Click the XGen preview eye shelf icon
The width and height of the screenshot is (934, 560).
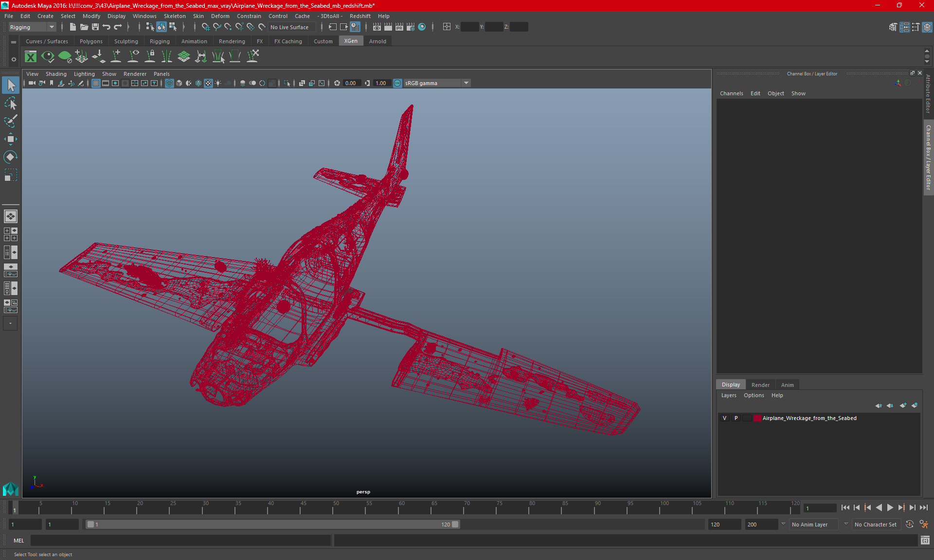[48, 56]
